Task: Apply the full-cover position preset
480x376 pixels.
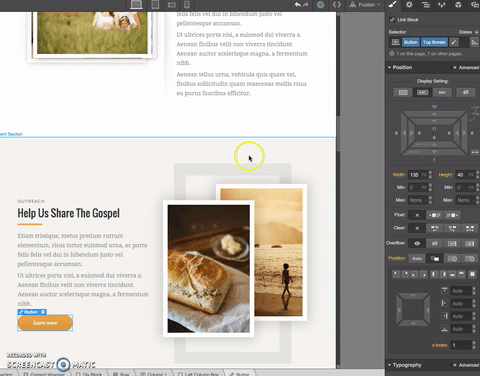Action: point(472,274)
